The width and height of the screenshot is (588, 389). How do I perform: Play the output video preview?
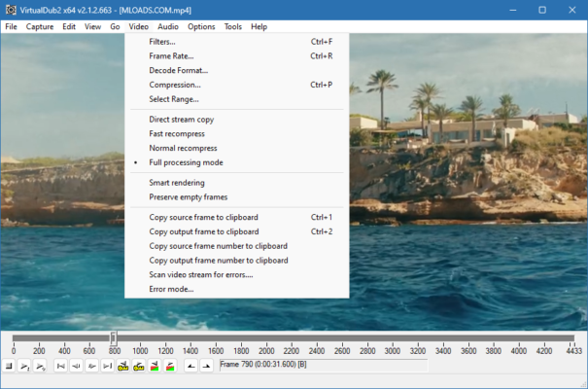pyautogui.click(x=40, y=366)
